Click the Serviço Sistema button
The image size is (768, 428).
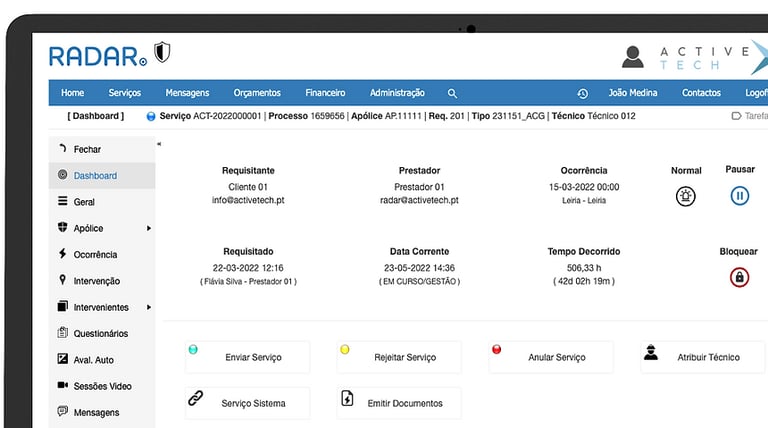[x=247, y=403]
